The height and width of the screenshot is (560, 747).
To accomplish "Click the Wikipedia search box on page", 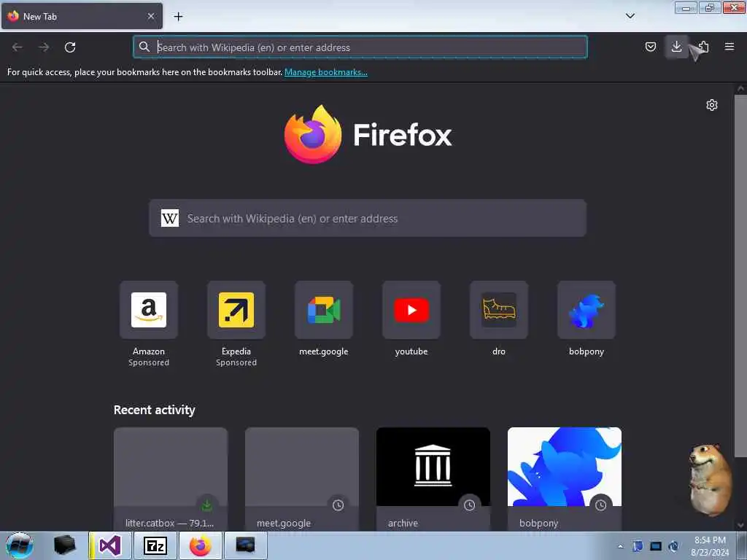I will pyautogui.click(x=368, y=219).
